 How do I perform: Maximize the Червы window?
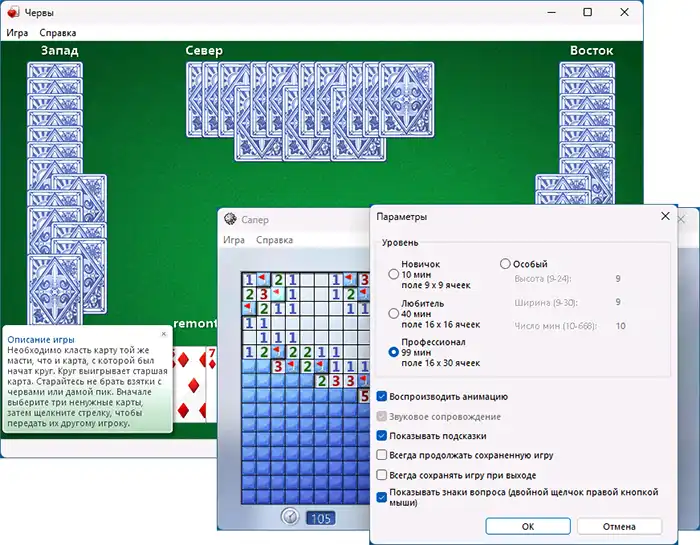point(588,12)
